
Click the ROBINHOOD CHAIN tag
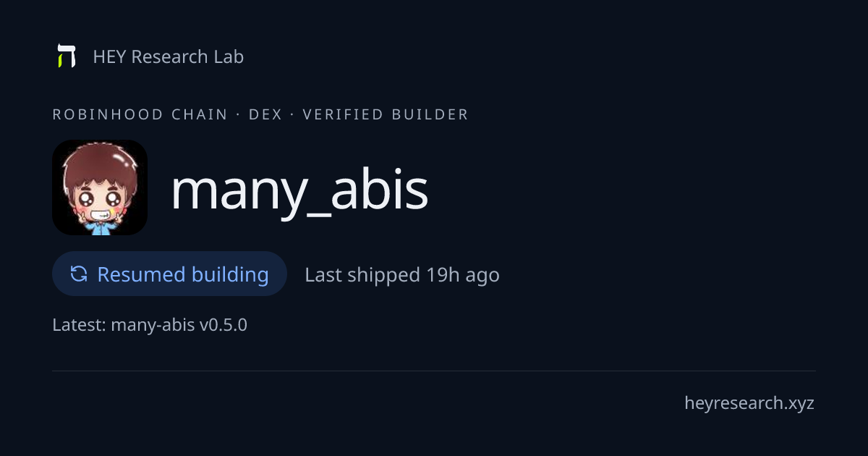140,114
